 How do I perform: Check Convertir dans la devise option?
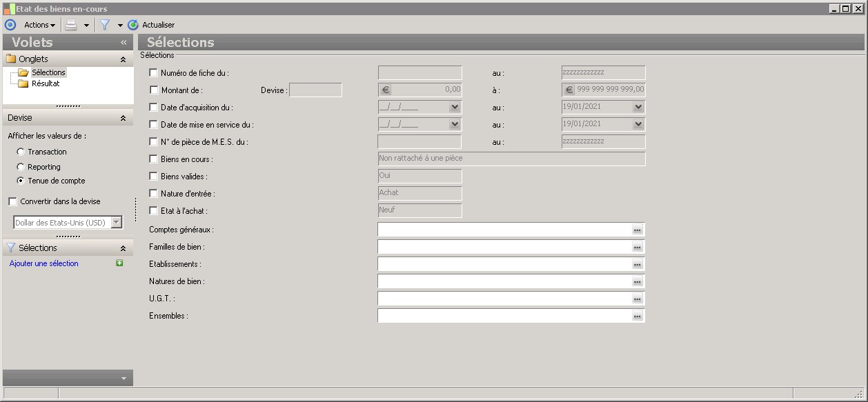click(x=12, y=201)
